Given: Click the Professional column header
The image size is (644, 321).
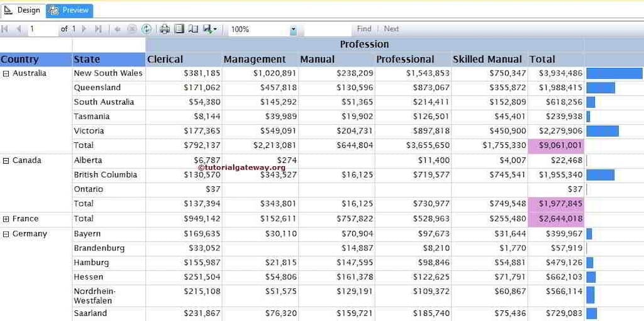Looking at the screenshot, I should click(x=413, y=60).
